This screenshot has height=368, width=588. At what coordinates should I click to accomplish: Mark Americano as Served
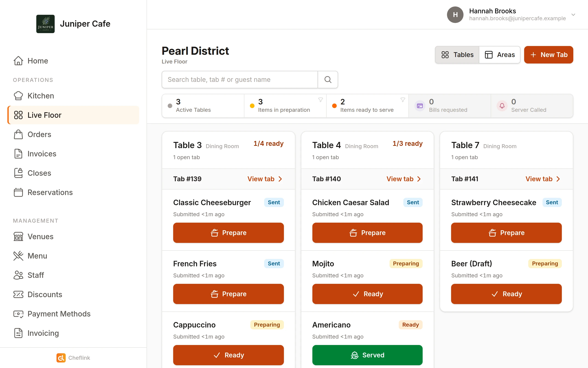(x=367, y=355)
